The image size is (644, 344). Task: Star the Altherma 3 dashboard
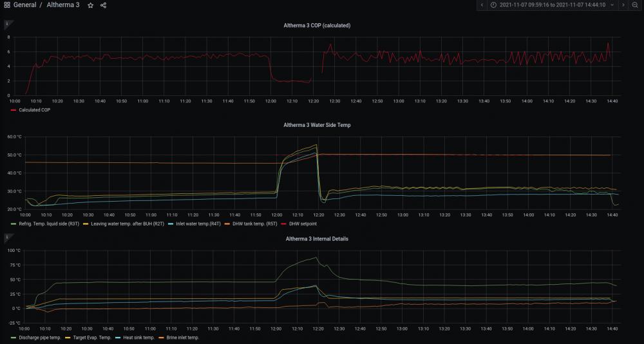[x=90, y=5]
